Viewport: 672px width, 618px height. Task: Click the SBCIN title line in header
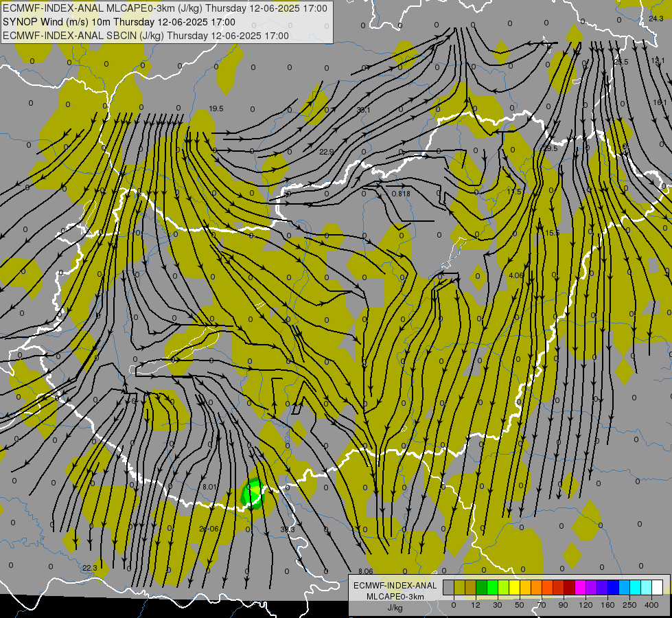pyautogui.click(x=146, y=36)
